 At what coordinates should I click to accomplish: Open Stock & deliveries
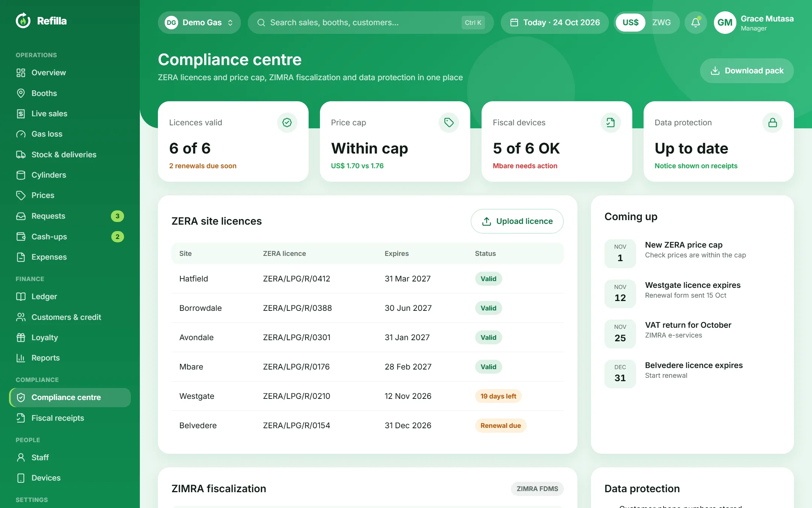[x=70, y=155]
